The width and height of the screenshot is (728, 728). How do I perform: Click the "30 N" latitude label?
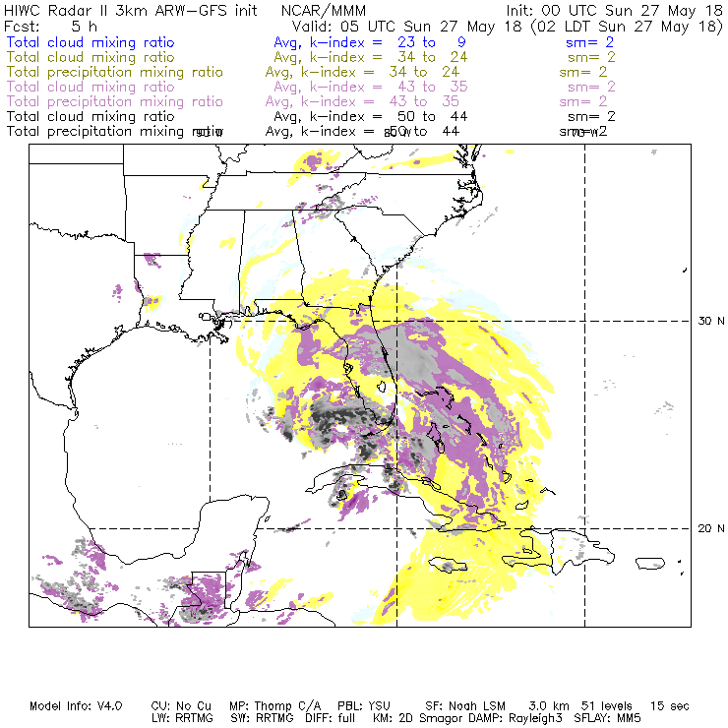(711, 321)
